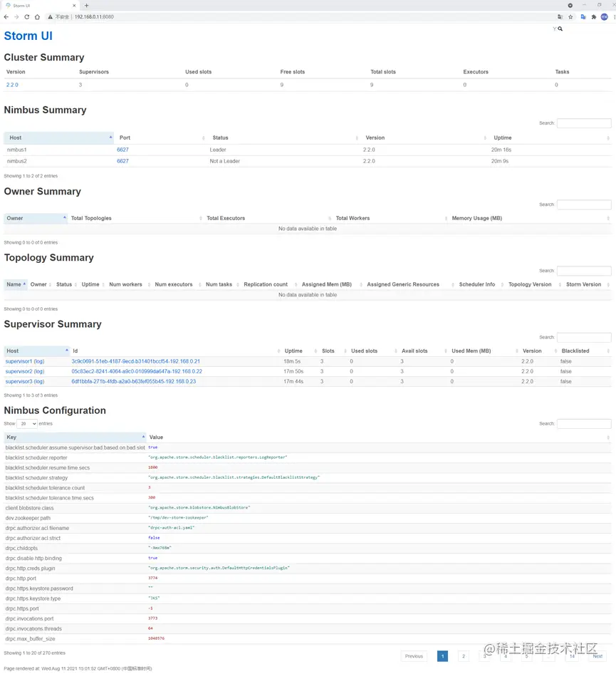
Task: Select the dev.zookeeper.path key
Action: tap(28, 518)
